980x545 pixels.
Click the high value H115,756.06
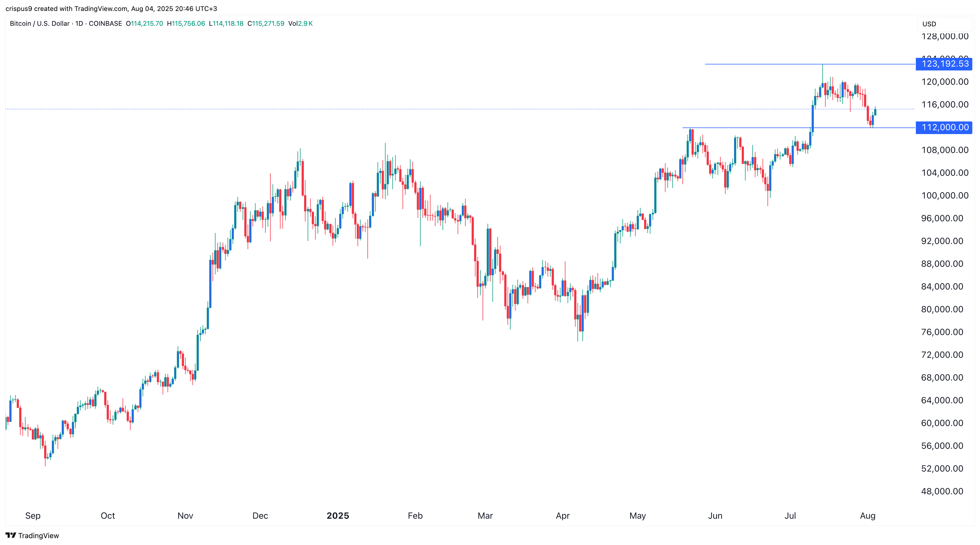pos(186,24)
